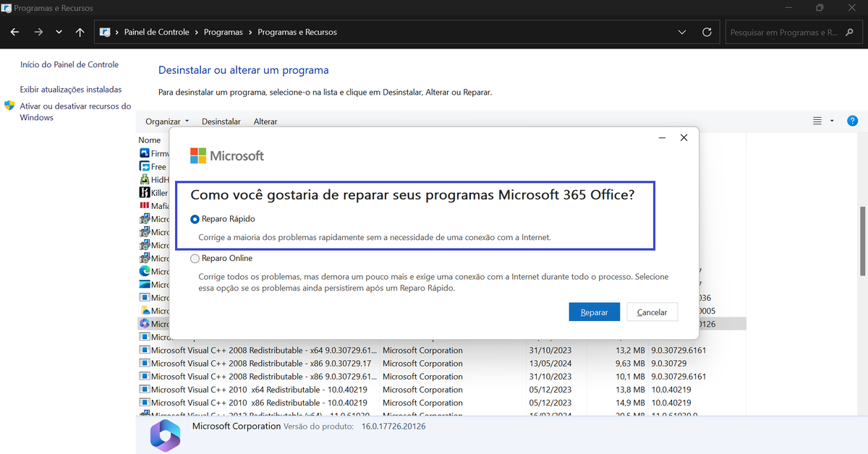Viewport: 868px width, 454px height.
Task: Close the Microsoft repair dialog
Action: (x=684, y=137)
